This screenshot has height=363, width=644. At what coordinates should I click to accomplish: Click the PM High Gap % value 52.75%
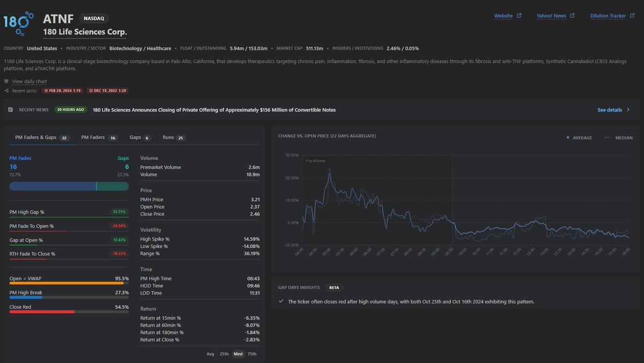(x=120, y=212)
